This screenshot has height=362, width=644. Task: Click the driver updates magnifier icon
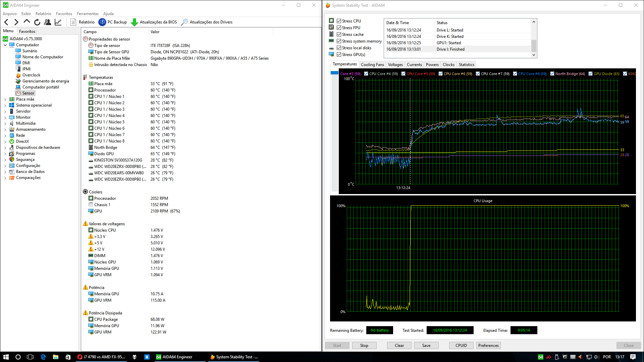(x=184, y=22)
